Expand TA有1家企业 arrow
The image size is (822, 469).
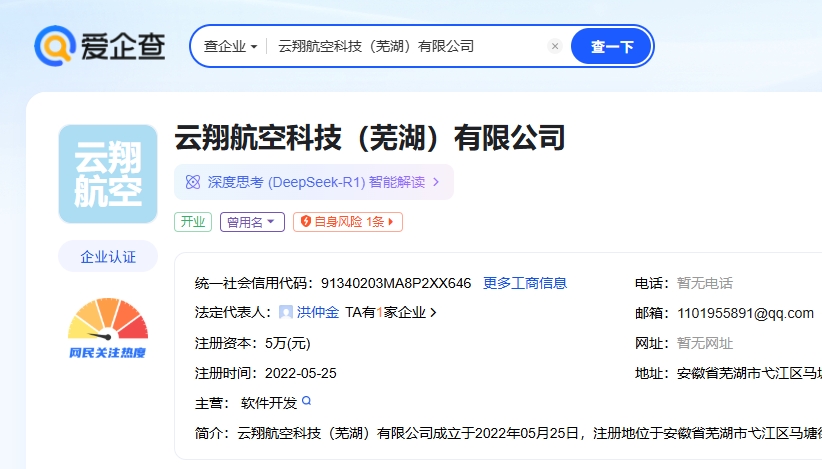coord(434,312)
